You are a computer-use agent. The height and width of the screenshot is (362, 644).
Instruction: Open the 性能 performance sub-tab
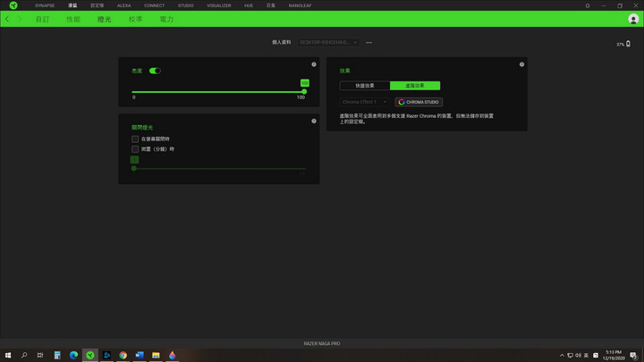pyautogui.click(x=73, y=20)
